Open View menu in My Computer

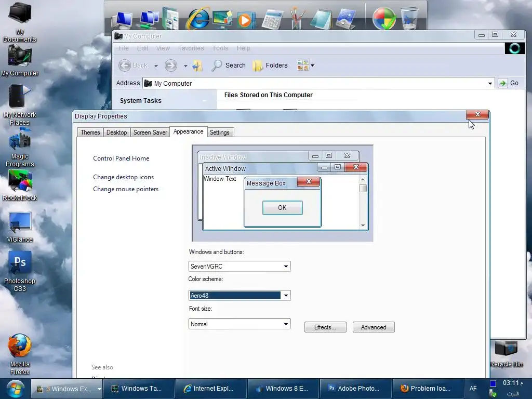tap(163, 48)
